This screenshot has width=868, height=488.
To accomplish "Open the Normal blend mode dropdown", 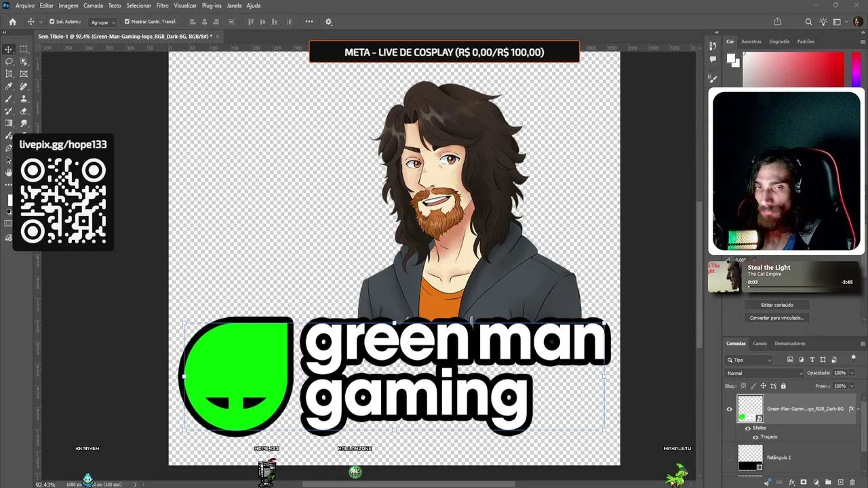I will 765,373.
